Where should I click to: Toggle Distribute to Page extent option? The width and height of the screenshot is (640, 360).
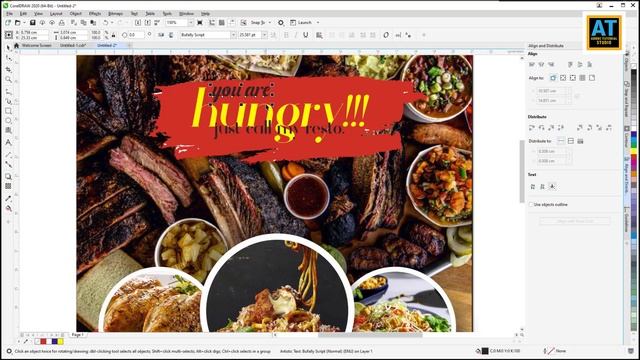[571, 141]
